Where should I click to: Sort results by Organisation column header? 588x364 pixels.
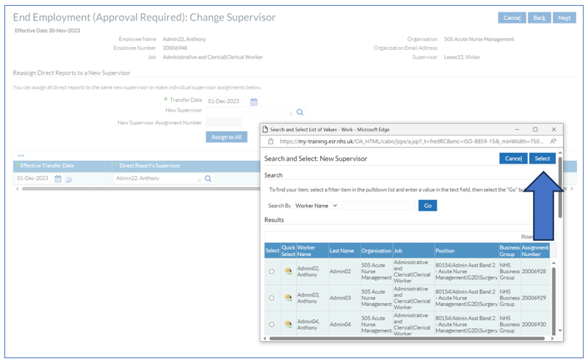tap(376, 250)
